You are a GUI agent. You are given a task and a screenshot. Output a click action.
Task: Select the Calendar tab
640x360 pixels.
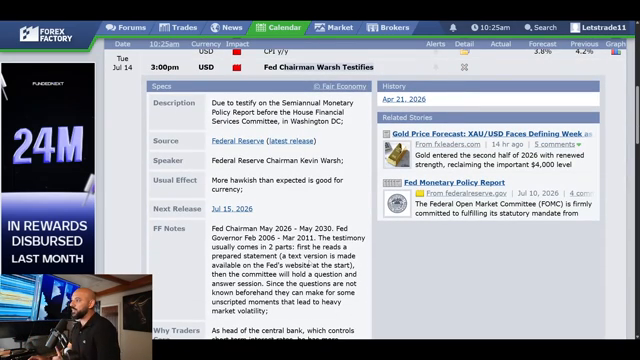pyautogui.click(x=278, y=27)
